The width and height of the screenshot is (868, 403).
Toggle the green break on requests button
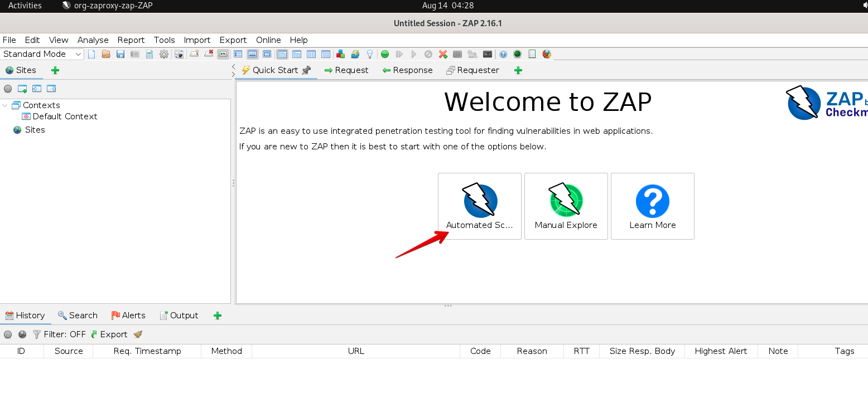(385, 54)
